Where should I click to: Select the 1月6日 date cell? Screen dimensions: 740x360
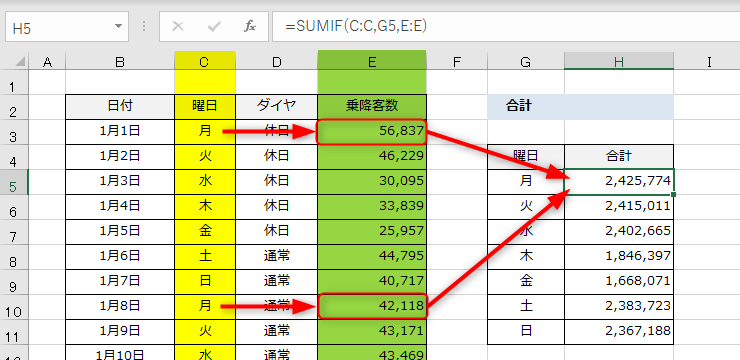pyautogui.click(x=120, y=256)
